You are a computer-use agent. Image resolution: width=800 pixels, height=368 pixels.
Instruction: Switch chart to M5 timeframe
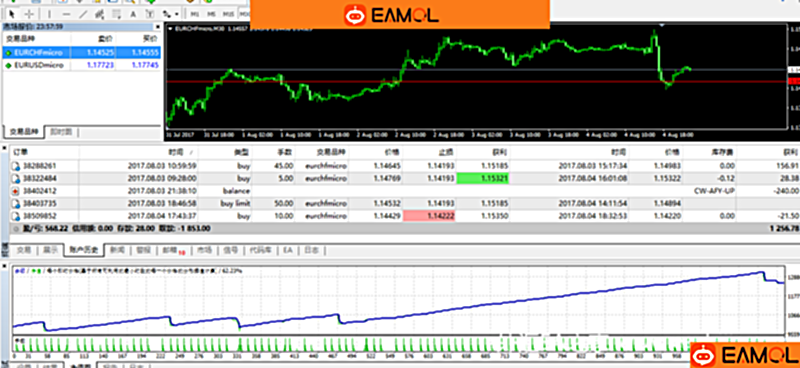pos(212,14)
